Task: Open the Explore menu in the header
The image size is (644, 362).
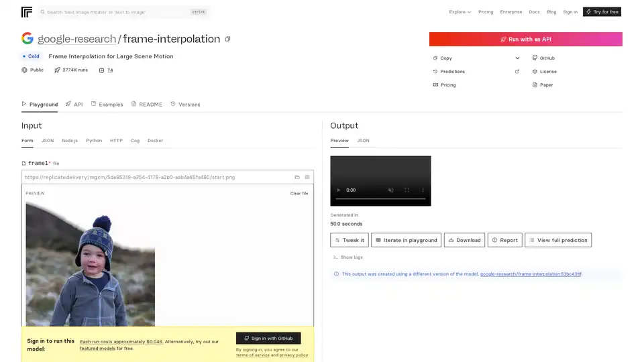Action: [460, 12]
